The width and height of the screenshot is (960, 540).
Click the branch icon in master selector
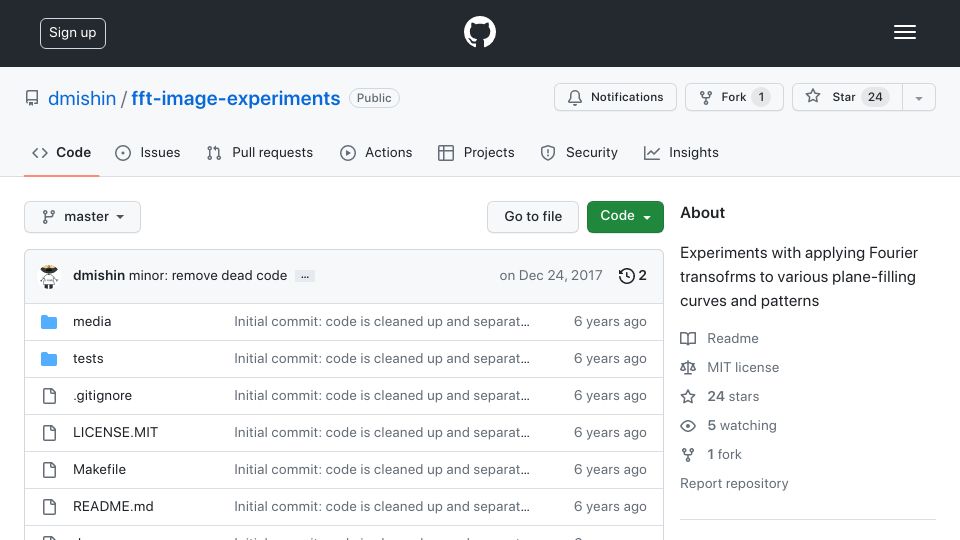point(48,217)
